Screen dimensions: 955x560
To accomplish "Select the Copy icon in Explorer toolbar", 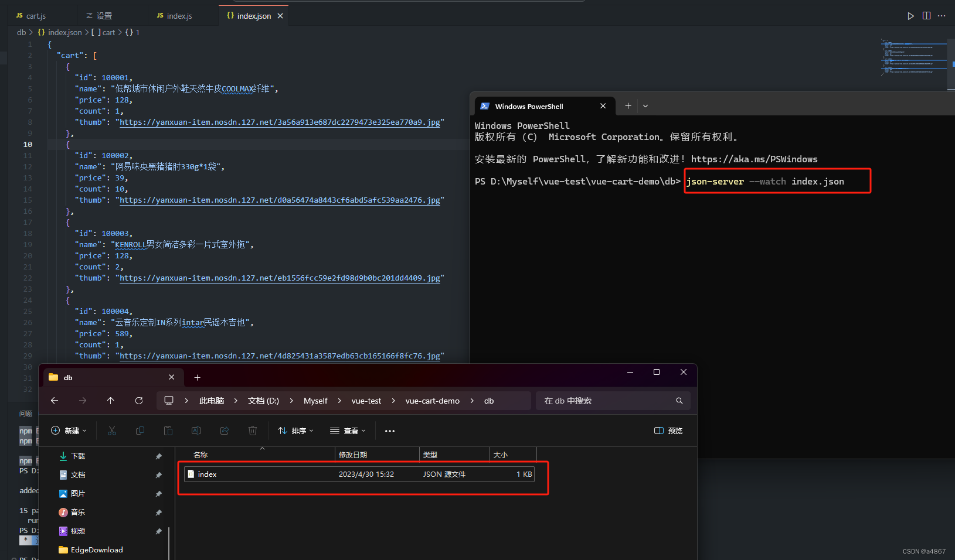I will pyautogui.click(x=140, y=431).
